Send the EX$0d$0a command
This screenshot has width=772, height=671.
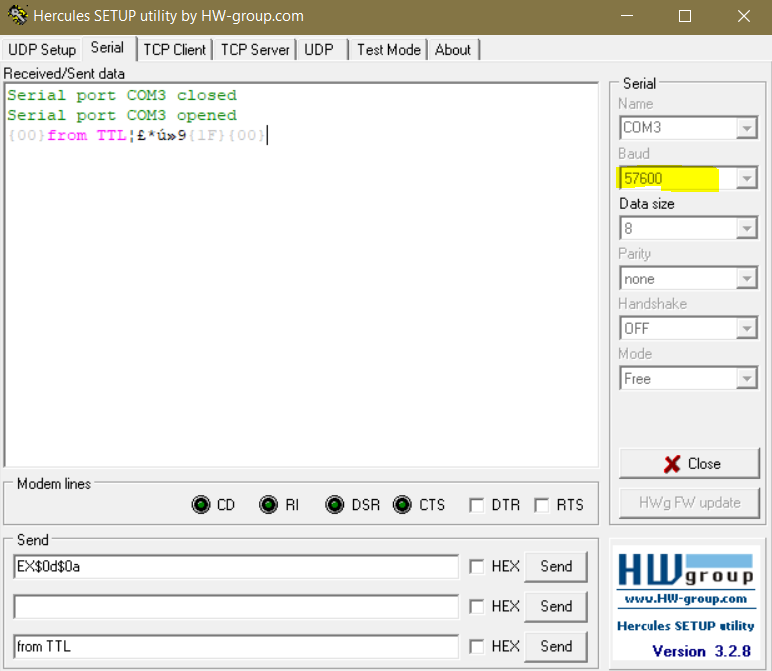point(556,567)
